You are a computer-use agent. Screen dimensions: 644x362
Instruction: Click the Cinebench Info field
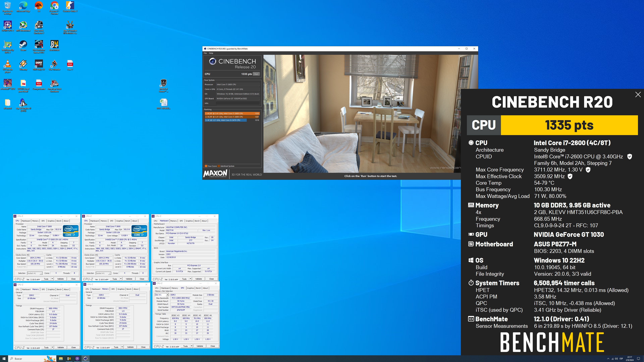point(238,103)
